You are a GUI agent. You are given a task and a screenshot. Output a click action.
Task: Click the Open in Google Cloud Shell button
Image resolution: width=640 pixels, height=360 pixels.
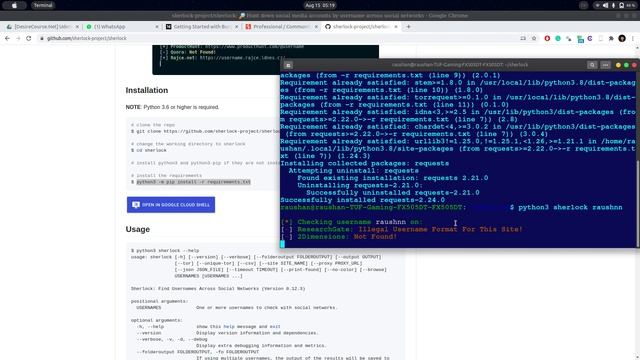[x=171, y=204]
